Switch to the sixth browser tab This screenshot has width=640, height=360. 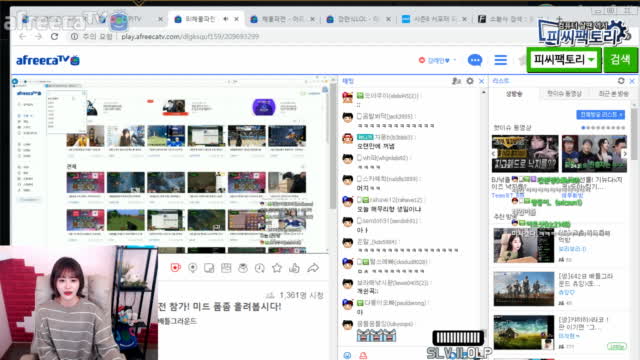point(434,19)
